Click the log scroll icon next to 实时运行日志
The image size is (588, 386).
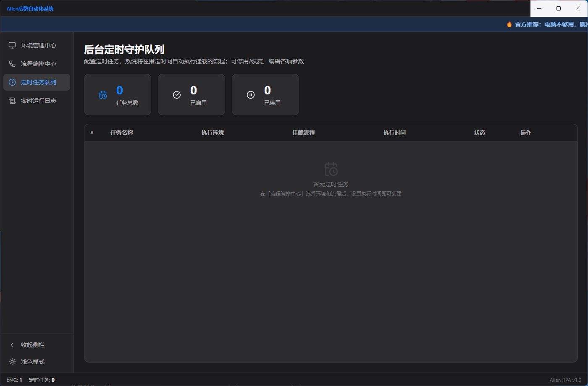coord(12,101)
